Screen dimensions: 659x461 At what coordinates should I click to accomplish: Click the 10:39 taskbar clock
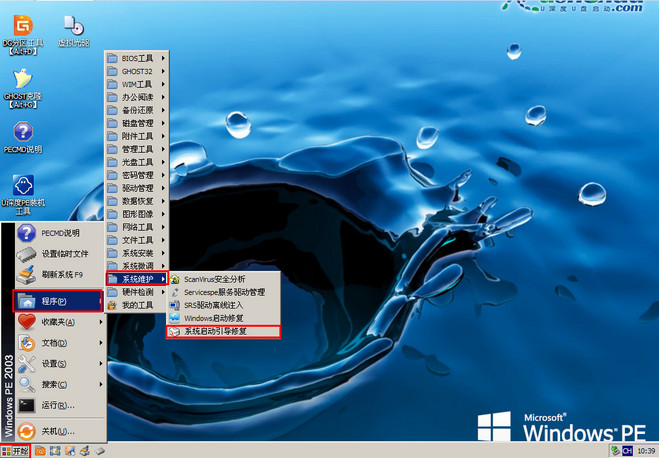pyautogui.click(x=646, y=451)
